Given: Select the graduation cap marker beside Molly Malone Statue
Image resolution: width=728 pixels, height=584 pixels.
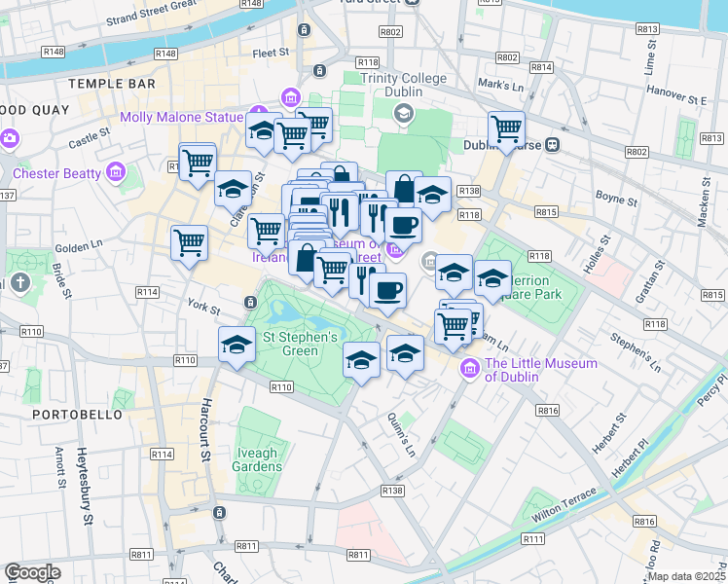Looking at the screenshot, I should point(263,130).
